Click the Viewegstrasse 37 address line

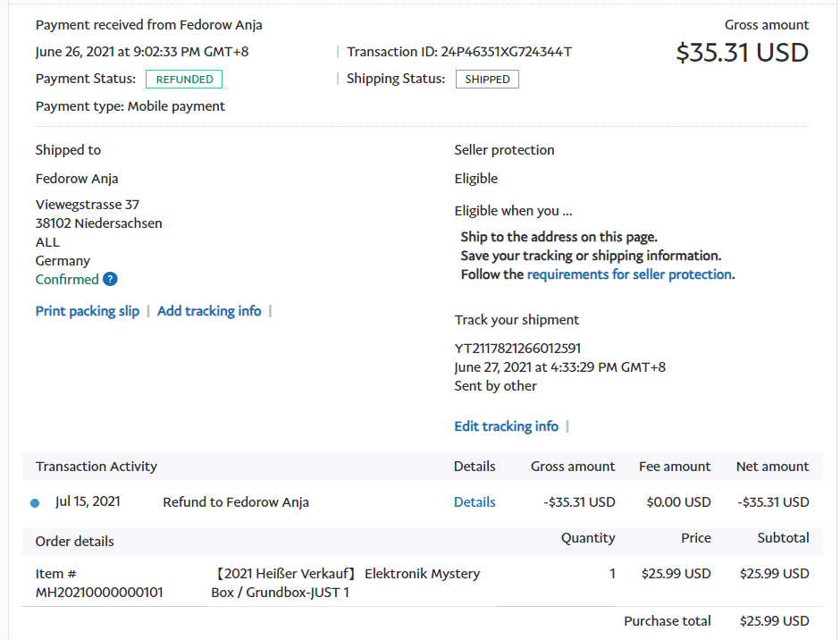click(88, 205)
